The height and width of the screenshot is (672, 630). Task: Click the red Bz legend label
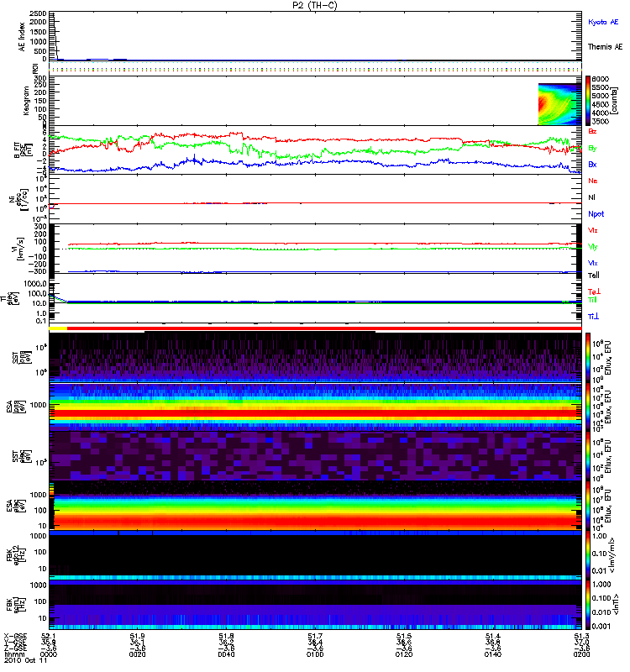click(592, 131)
